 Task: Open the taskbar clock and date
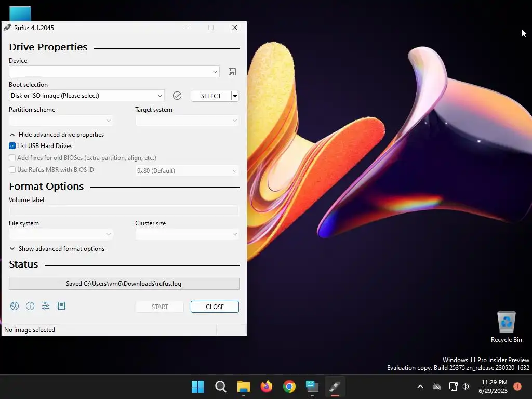point(493,387)
